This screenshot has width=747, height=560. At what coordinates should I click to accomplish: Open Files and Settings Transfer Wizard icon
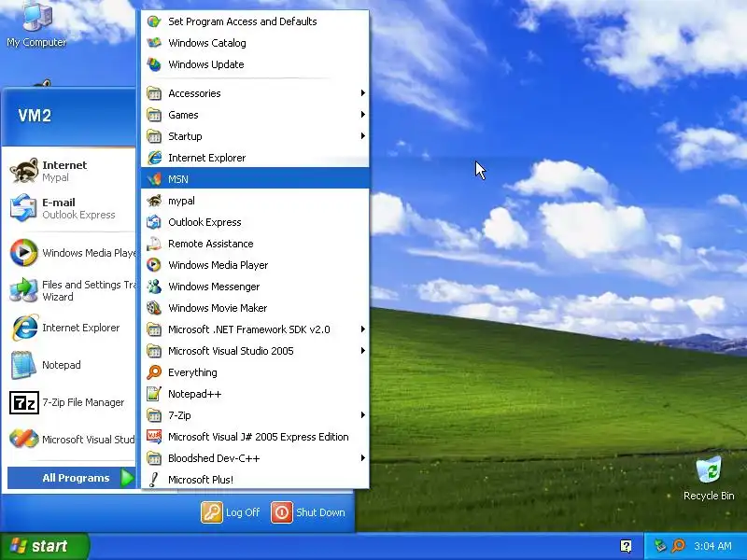(23, 290)
